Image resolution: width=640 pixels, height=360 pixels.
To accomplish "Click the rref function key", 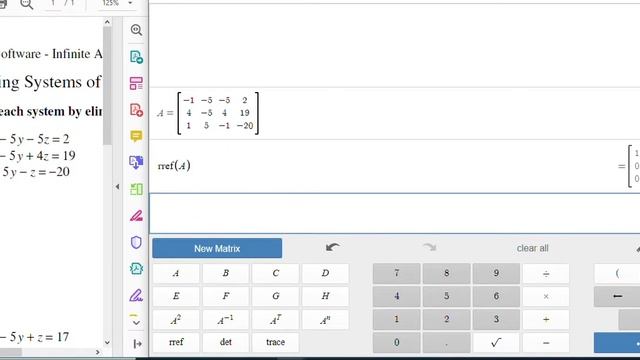I will tap(176, 342).
